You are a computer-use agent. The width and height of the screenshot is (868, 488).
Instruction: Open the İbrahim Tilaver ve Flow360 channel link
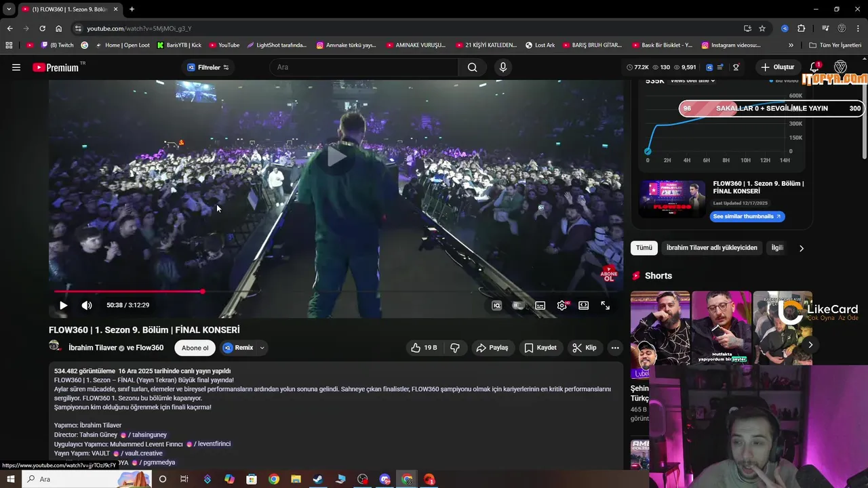pyautogui.click(x=116, y=348)
